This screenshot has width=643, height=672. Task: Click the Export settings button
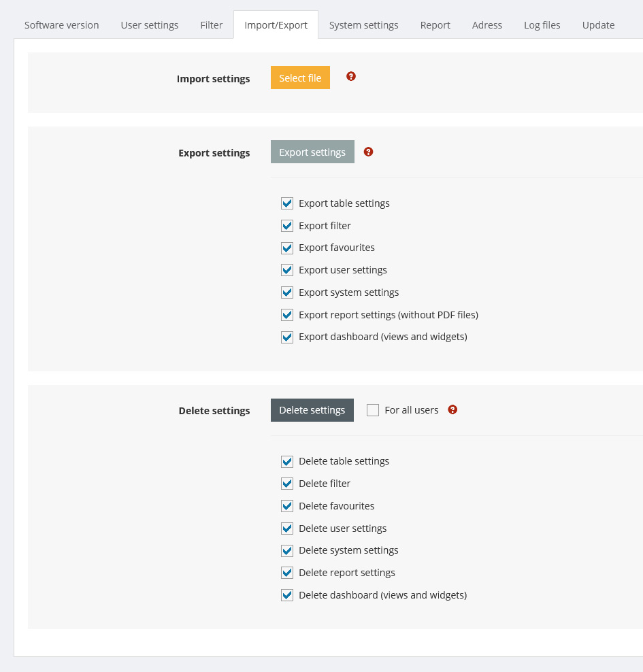(312, 152)
